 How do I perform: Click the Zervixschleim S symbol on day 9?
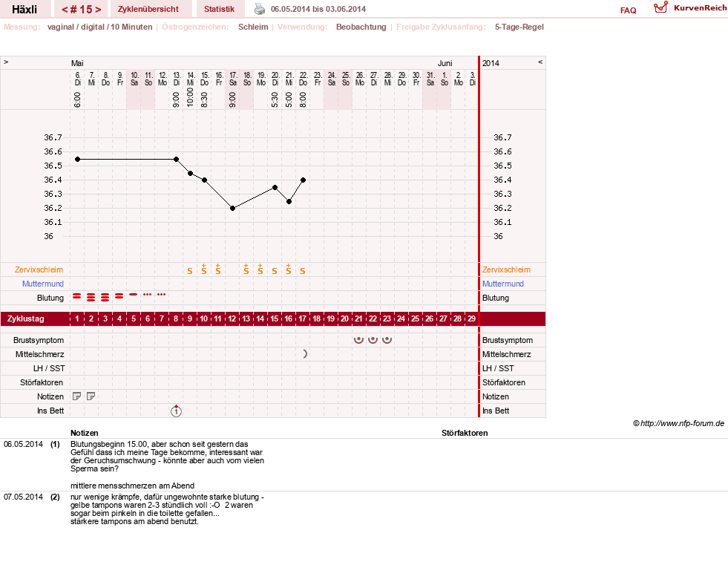(x=190, y=271)
